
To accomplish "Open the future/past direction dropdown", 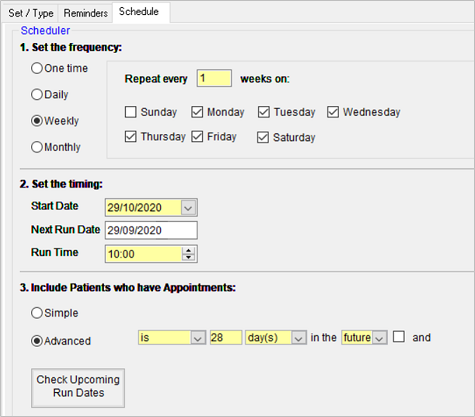I will click(x=379, y=338).
